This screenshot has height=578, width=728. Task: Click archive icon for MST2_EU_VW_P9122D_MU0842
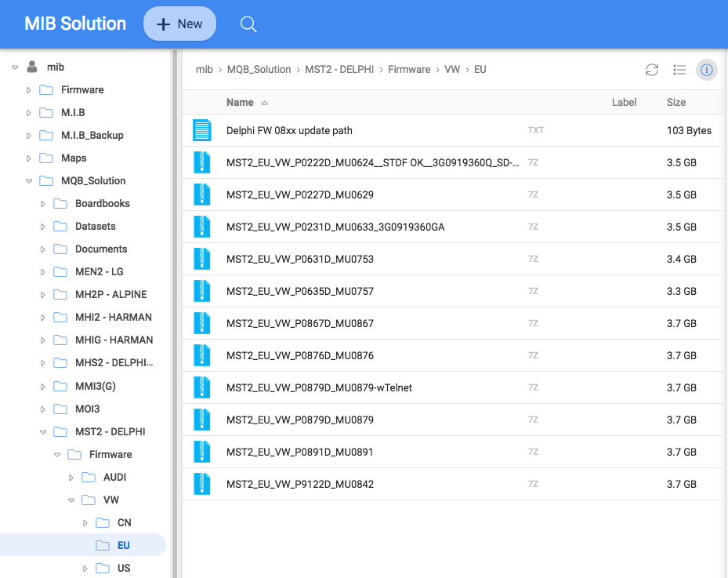click(x=202, y=484)
